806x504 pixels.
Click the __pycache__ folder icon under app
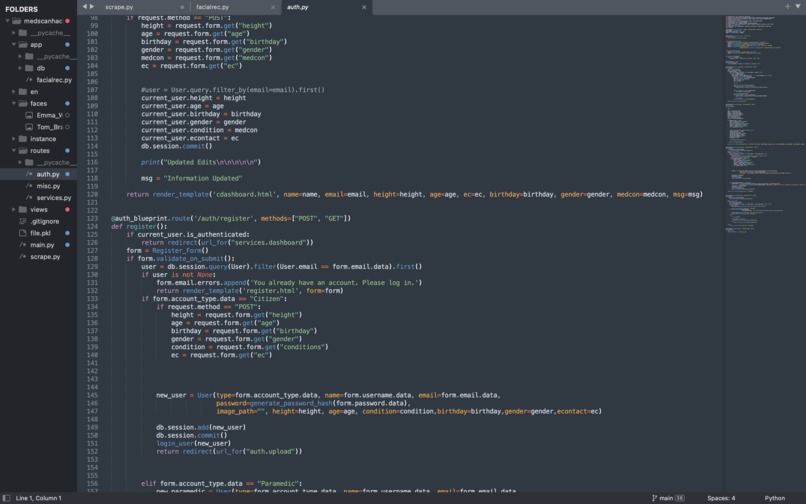click(x=29, y=57)
